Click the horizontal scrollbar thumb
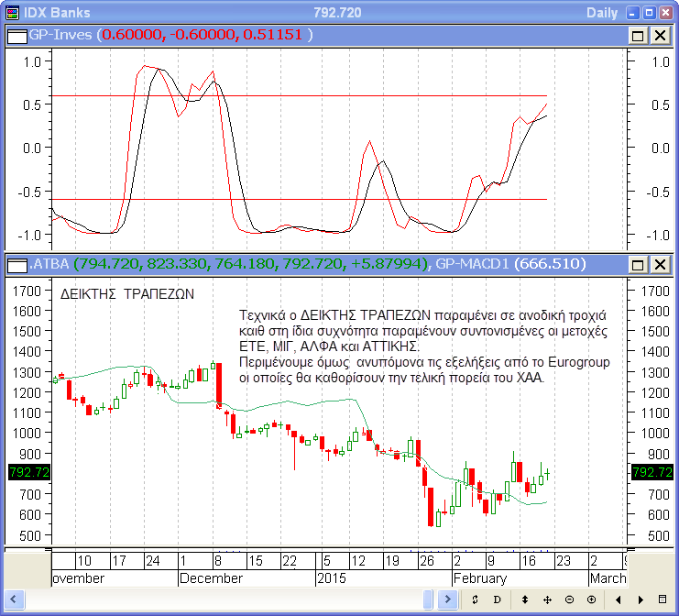 tap(428, 599)
